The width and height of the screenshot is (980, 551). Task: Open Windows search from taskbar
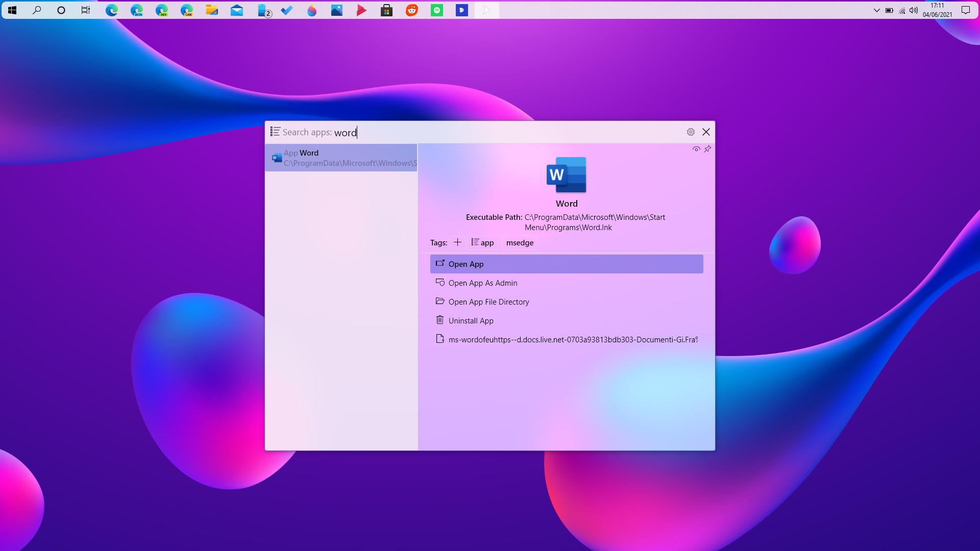37,10
